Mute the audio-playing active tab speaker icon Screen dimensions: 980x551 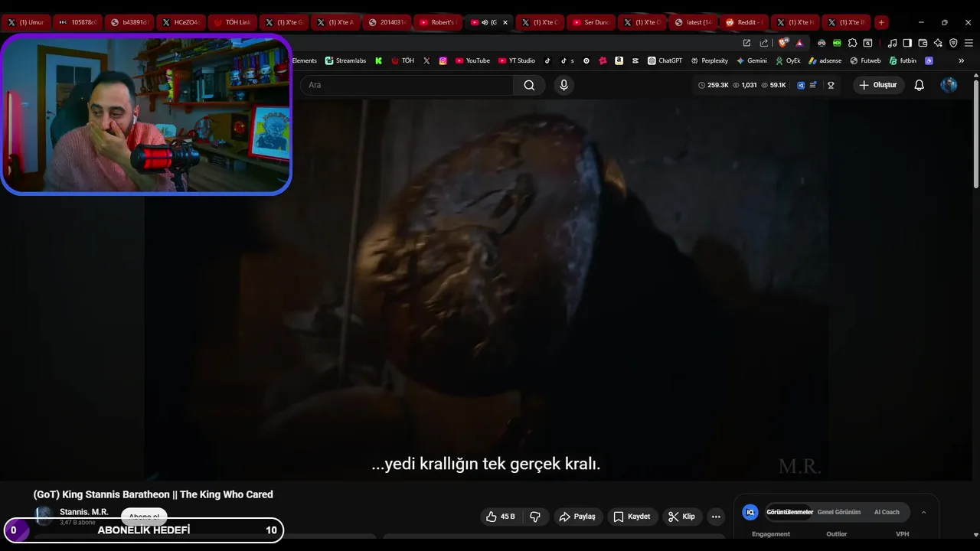485,22
